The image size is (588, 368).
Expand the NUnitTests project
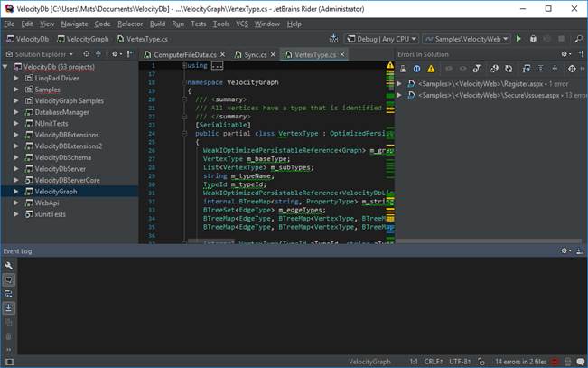point(16,124)
